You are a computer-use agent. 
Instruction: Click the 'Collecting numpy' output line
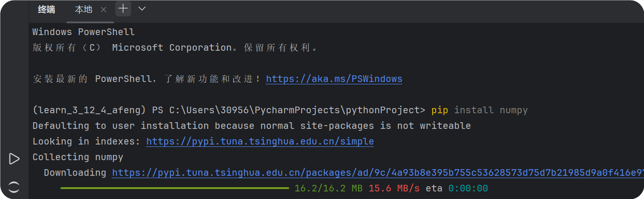point(78,157)
